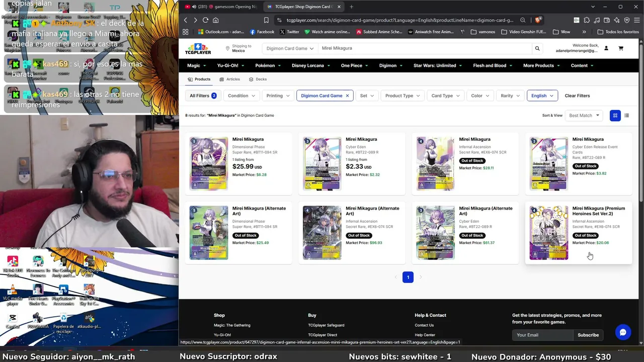Expand the Printing filter dropdown
Viewport: 644px width, 362px height.
click(278, 96)
